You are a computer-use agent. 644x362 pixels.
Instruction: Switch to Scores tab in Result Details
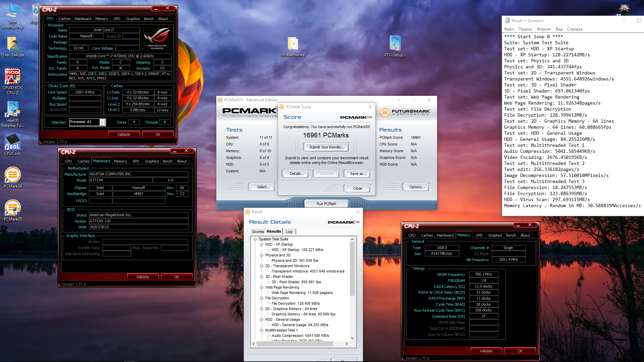point(258,232)
